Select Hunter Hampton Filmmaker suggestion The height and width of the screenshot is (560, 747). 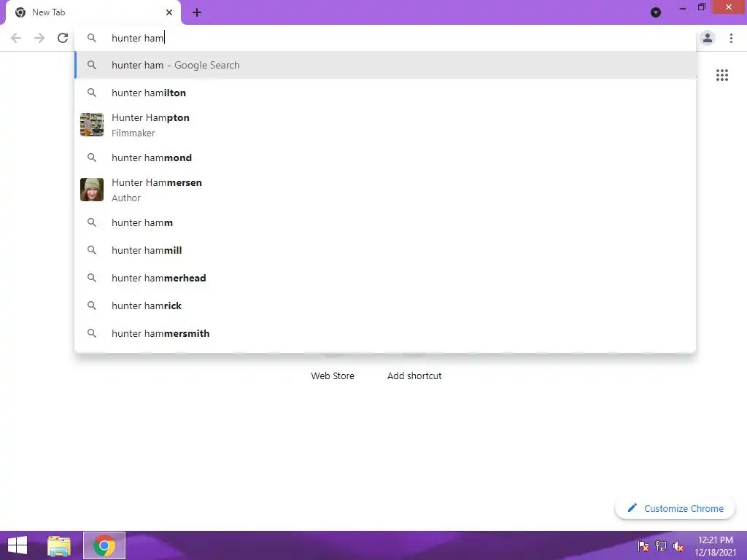[x=385, y=125]
